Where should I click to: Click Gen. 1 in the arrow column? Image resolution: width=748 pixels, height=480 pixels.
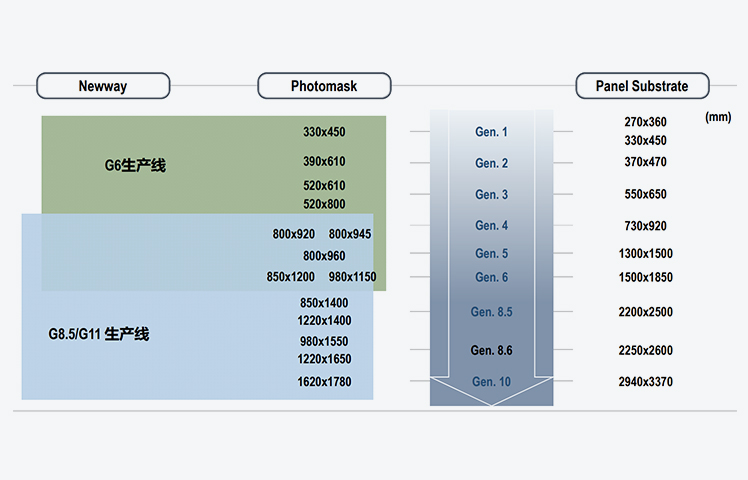(491, 132)
